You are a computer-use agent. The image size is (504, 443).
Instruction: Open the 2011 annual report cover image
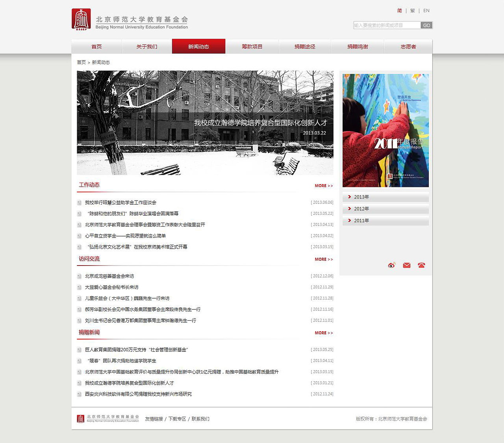click(x=385, y=130)
